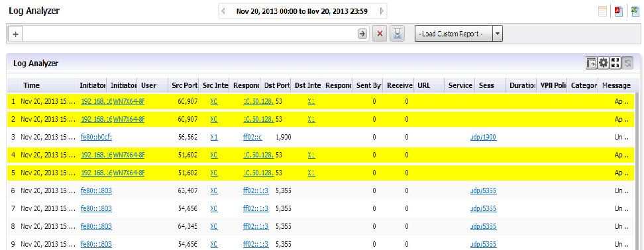Open fe80::b0cf initiator link in row 3

97,138
